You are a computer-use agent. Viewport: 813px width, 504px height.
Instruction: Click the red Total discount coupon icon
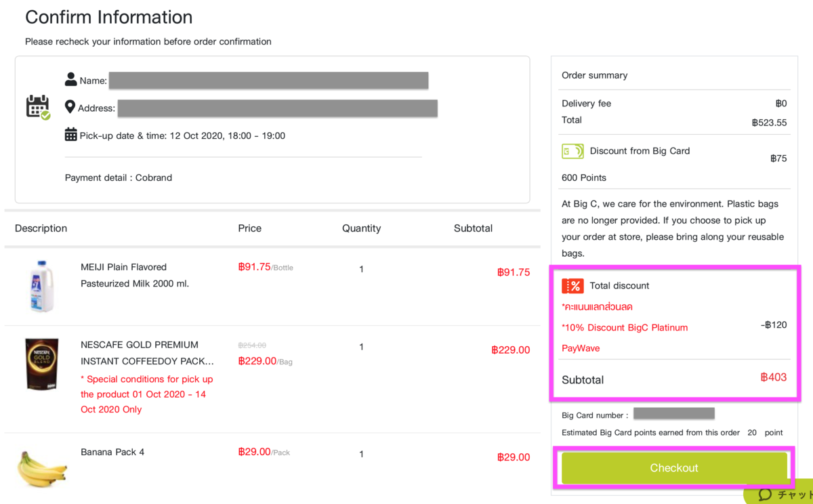[572, 286]
